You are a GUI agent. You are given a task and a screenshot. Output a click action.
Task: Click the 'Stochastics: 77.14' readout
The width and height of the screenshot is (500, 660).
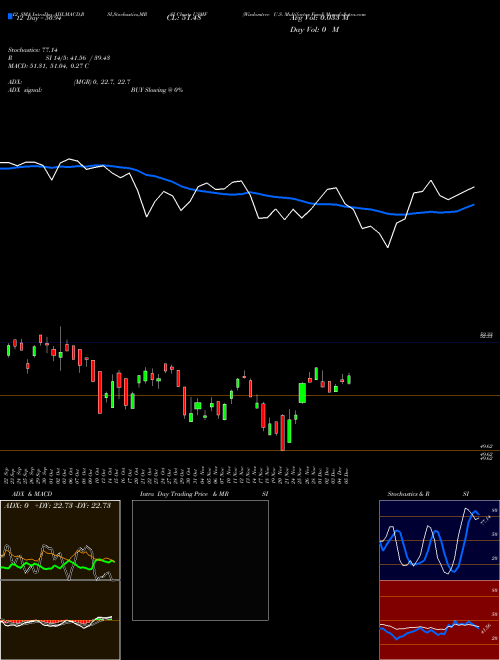pyautogui.click(x=32, y=50)
